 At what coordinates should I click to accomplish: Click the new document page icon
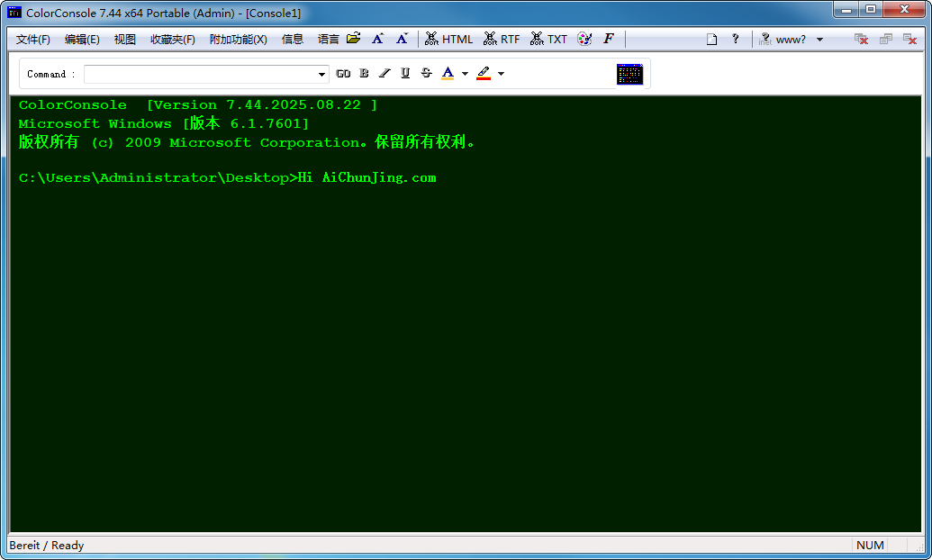click(x=711, y=40)
